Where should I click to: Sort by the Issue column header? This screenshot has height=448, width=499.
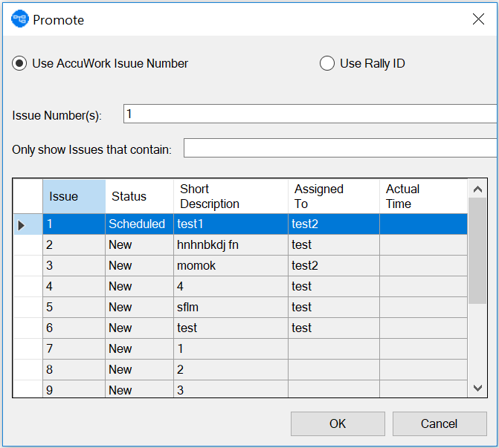tap(74, 197)
